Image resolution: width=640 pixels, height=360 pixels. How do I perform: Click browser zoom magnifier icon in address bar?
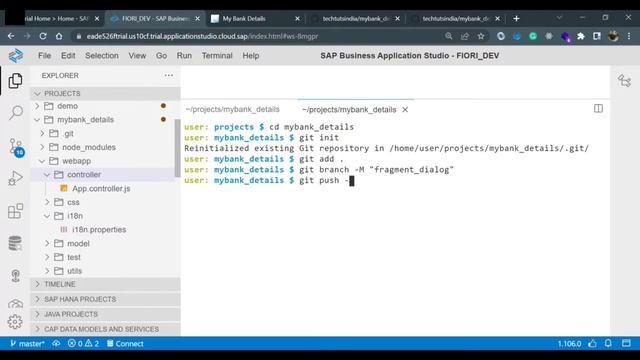[x=449, y=36]
